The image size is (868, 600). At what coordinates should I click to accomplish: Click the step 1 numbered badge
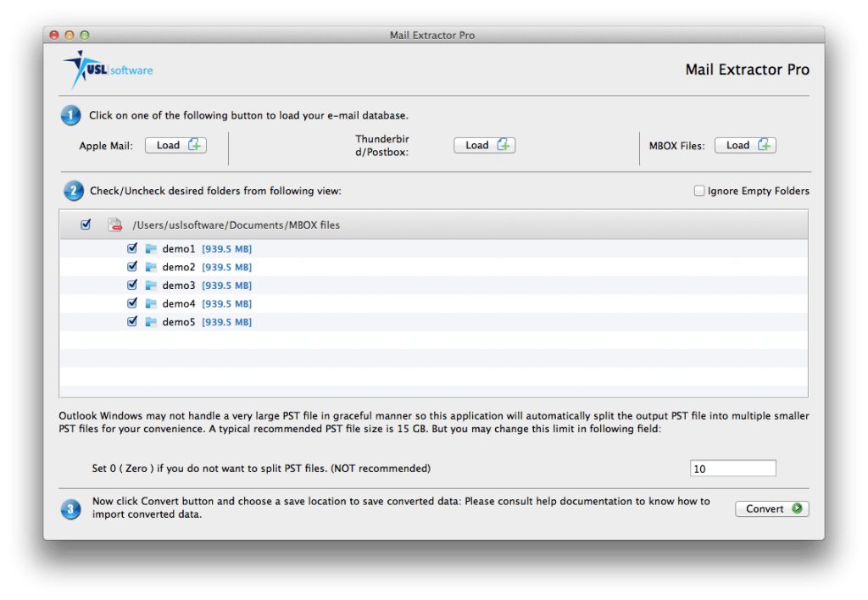pos(70,114)
